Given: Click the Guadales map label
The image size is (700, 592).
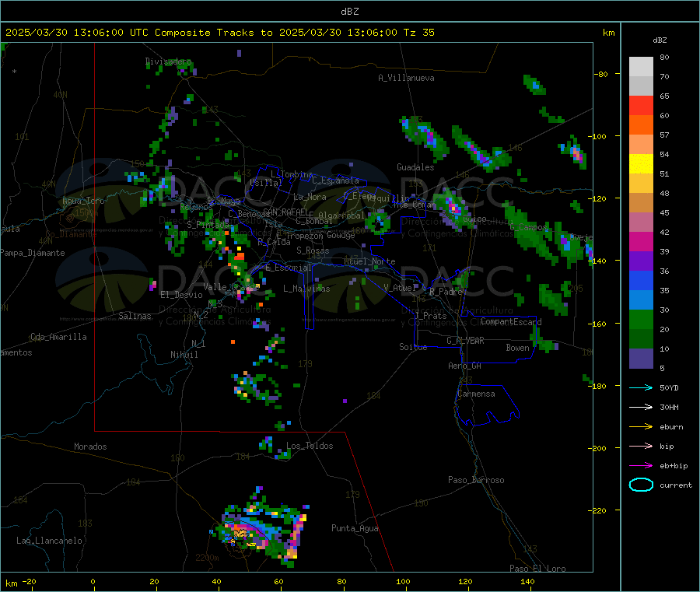Looking at the screenshot, I should [x=415, y=167].
